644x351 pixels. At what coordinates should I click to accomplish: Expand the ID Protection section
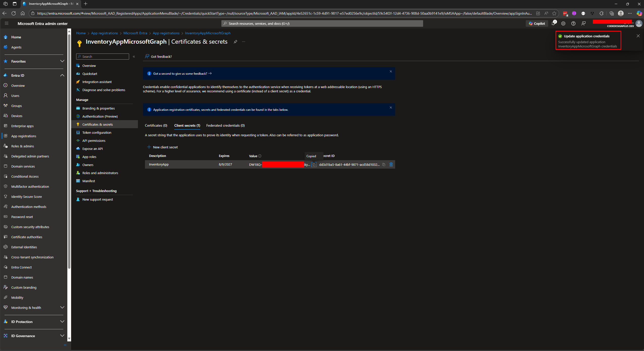point(62,321)
